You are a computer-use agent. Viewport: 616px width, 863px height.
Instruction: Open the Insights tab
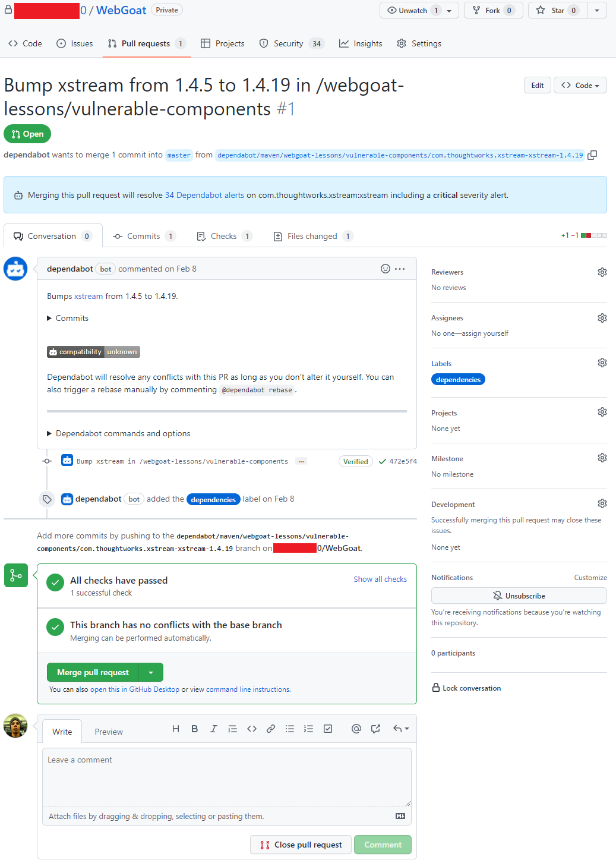click(361, 43)
